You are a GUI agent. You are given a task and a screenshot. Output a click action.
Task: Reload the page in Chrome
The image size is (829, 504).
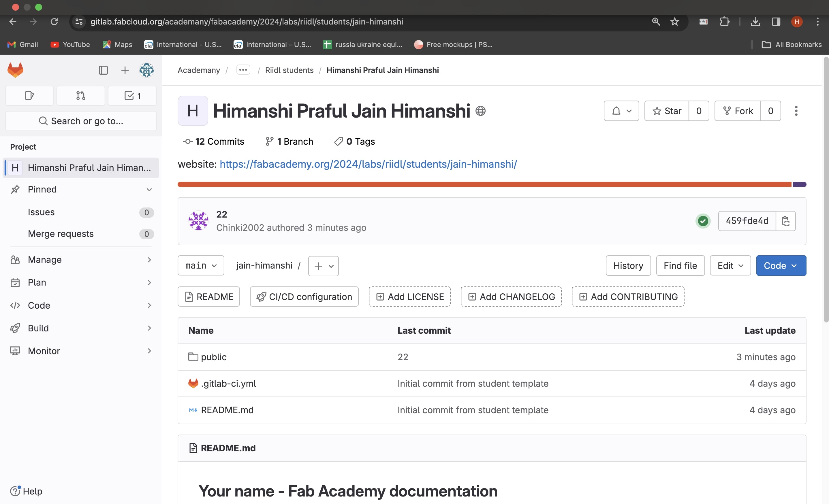(x=54, y=22)
